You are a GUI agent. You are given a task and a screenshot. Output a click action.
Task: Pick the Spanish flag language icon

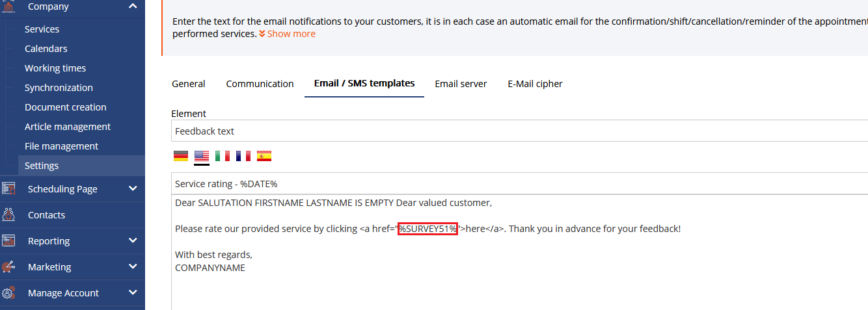coord(264,156)
